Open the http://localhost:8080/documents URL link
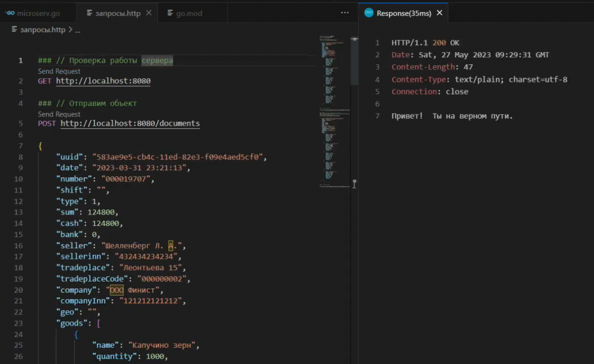 (130, 123)
